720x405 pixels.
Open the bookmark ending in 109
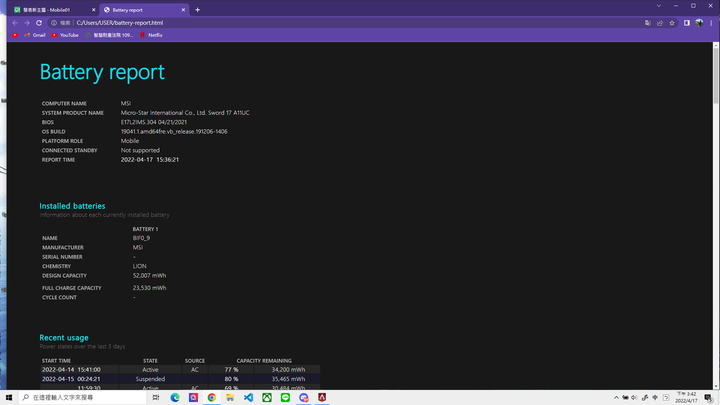[x=109, y=35]
